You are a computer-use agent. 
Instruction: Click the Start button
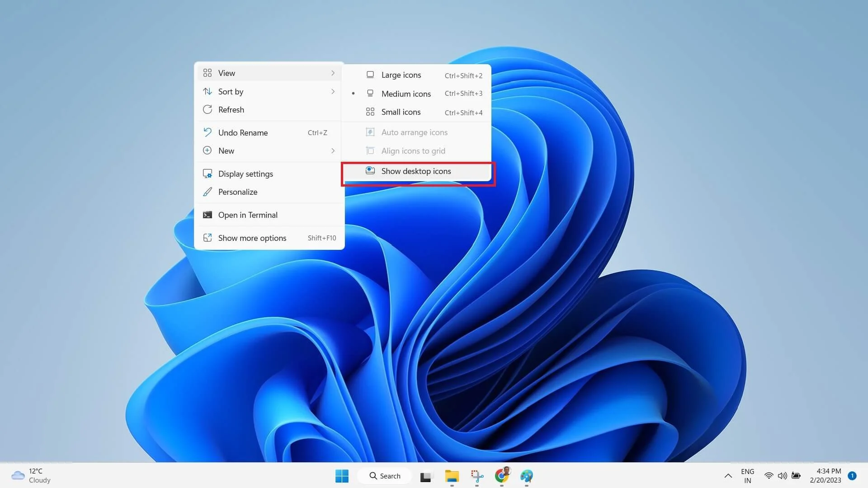342,476
